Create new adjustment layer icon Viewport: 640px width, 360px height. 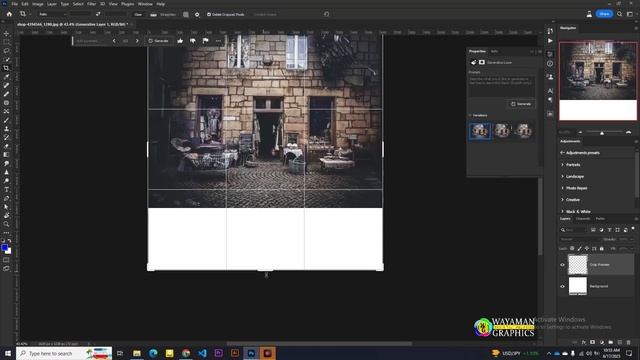(x=602, y=342)
